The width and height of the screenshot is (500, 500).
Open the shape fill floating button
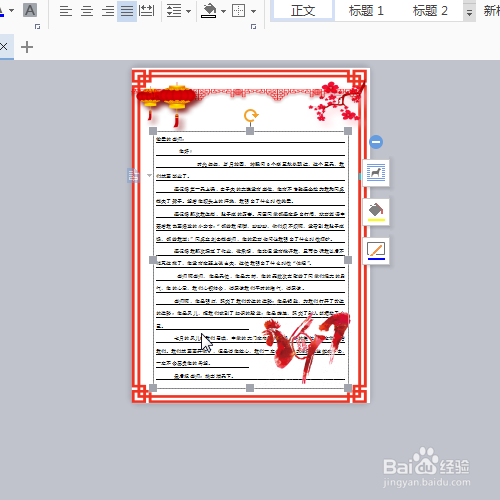(376, 212)
